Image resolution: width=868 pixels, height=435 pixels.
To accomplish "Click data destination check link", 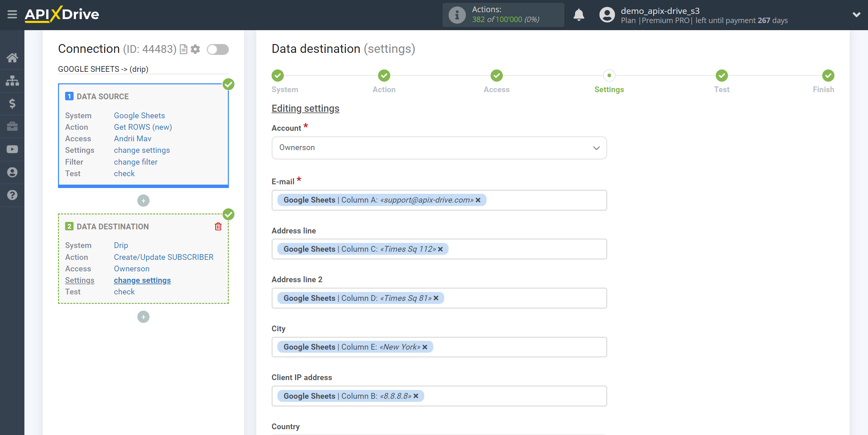I will coord(124,292).
